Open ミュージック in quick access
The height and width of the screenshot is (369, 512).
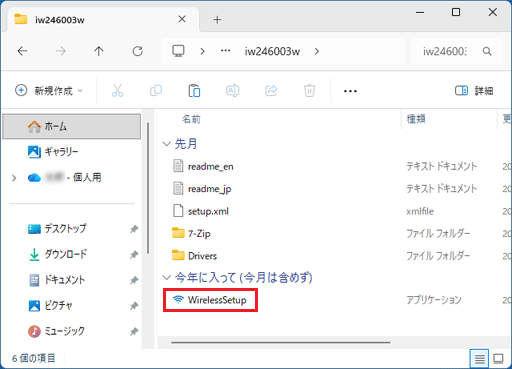click(56, 331)
